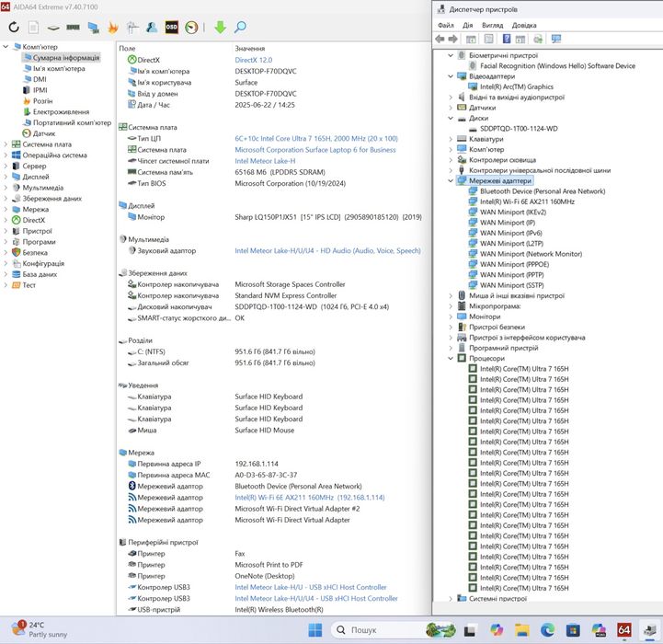Collapse Відеоадаптери in Device Manager

(x=451, y=76)
